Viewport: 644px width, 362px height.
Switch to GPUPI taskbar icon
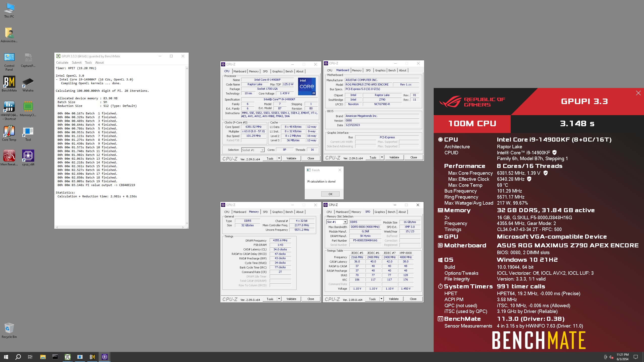tap(67, 357)
